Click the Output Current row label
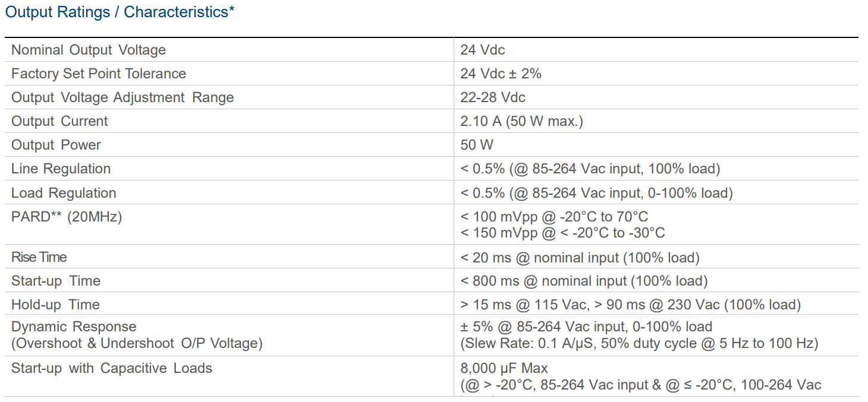Screen dimensions: 868x402 click(x=59, y=121)
